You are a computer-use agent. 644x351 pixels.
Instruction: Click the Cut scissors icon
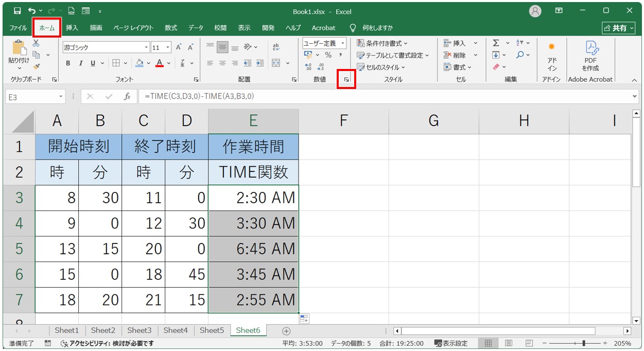click(36, 44)
